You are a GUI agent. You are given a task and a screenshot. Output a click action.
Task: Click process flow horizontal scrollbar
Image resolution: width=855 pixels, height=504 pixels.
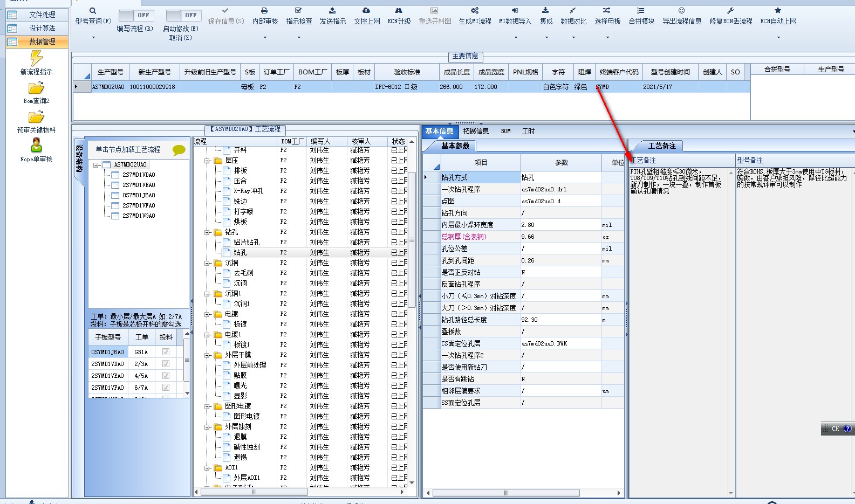[254, 492]
